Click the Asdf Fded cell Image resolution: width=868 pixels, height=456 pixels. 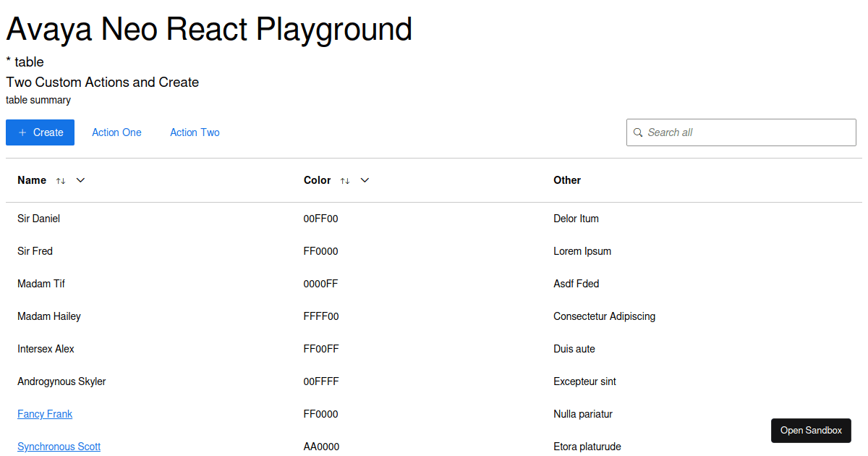(576, 284)
